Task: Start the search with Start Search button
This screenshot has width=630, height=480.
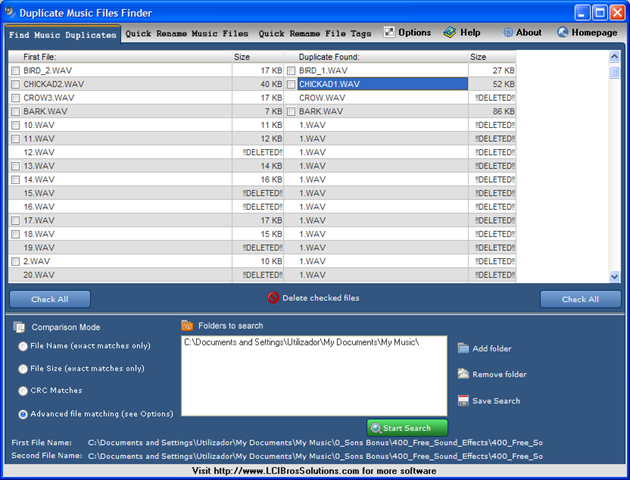Action: 407,428
